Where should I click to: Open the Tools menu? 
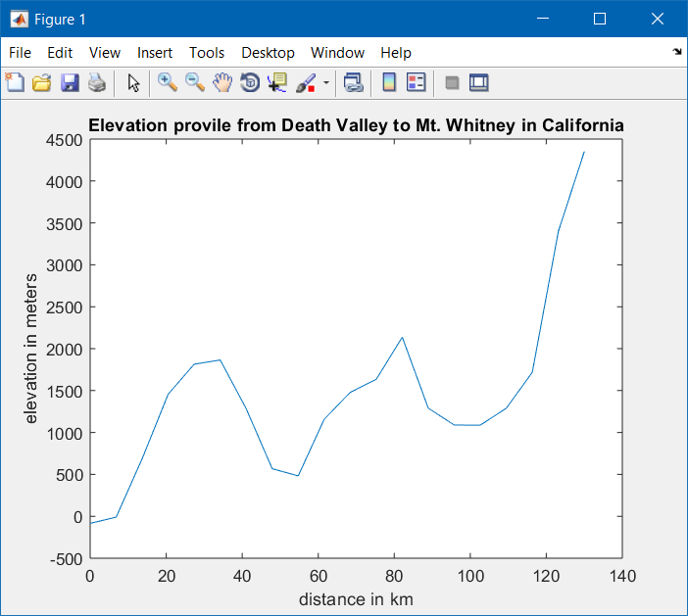pos(207,53)
